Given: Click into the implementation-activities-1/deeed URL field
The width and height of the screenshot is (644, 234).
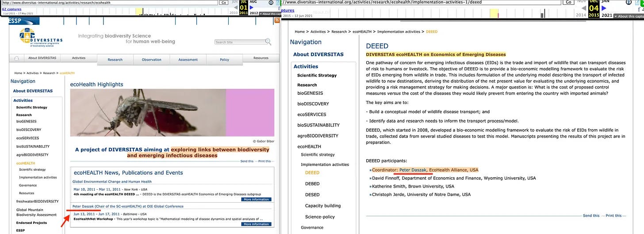Looking at the screenshot, I should pos(422,2).
